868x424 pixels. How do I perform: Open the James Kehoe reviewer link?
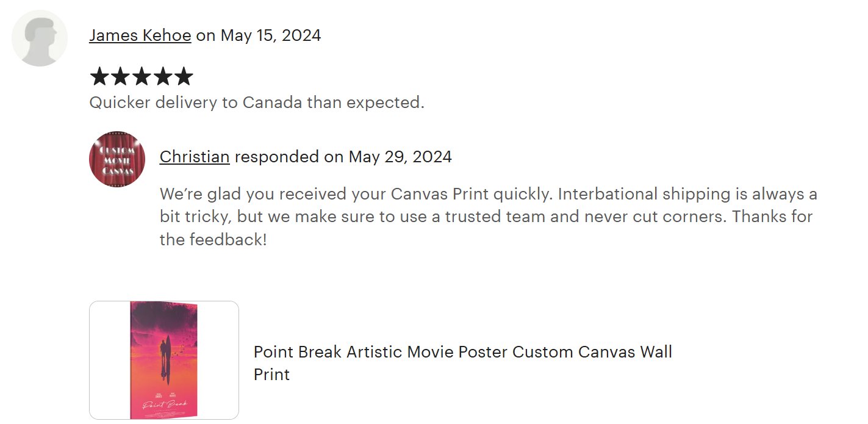(140, 35)
